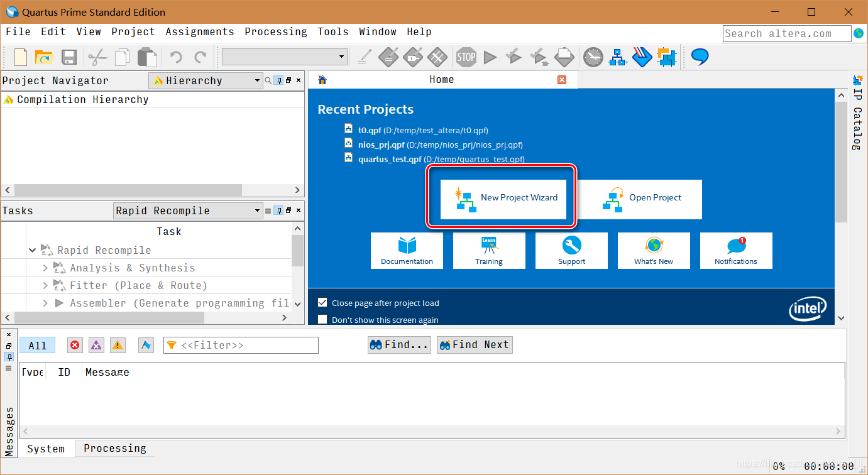Screen dimensions: 868x475
Task: Click the Save disk icon
Action: [x=69, y=58]
